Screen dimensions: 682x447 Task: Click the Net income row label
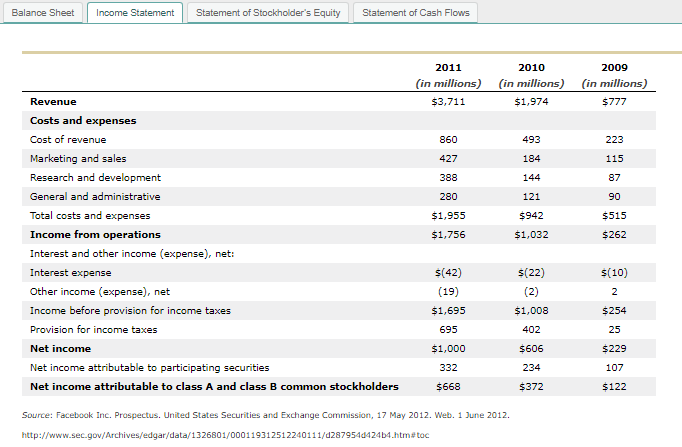tap(60, 349)
